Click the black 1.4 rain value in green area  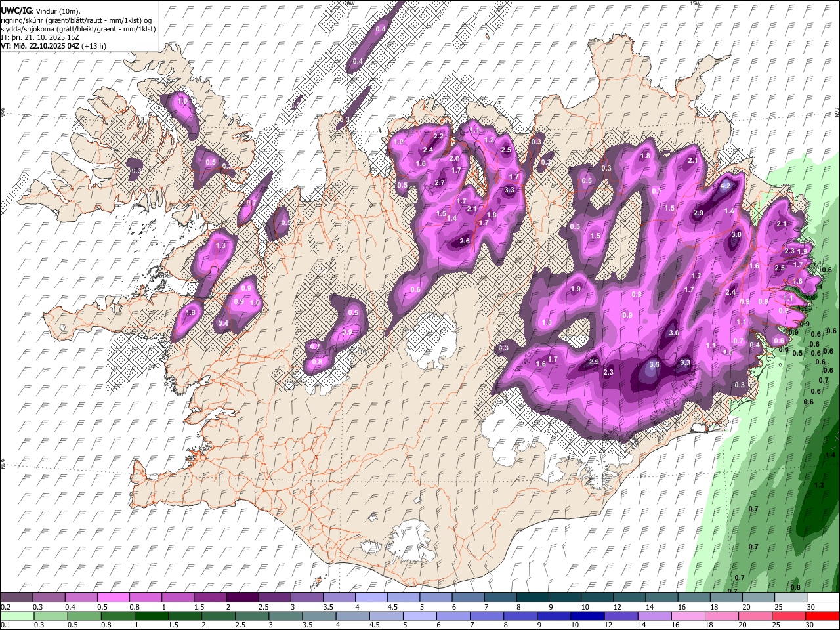pyautogui.click(x=830, y=455)
